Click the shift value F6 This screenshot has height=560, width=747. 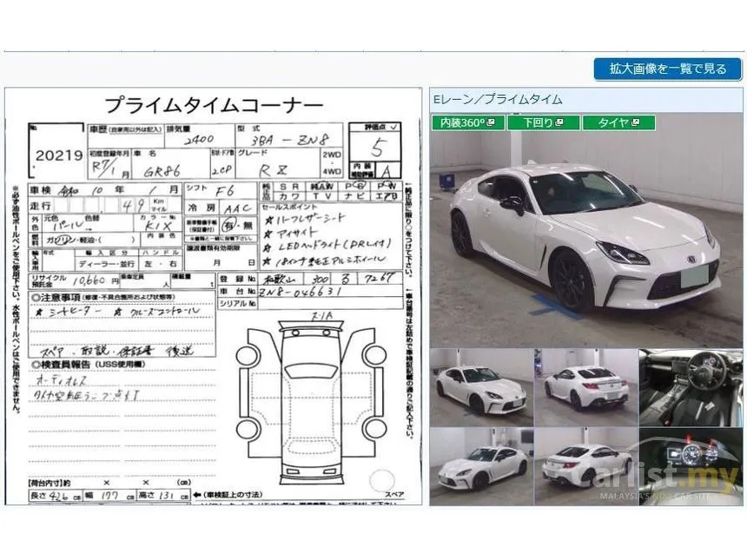pyautogui.click(x=225, y=191)
